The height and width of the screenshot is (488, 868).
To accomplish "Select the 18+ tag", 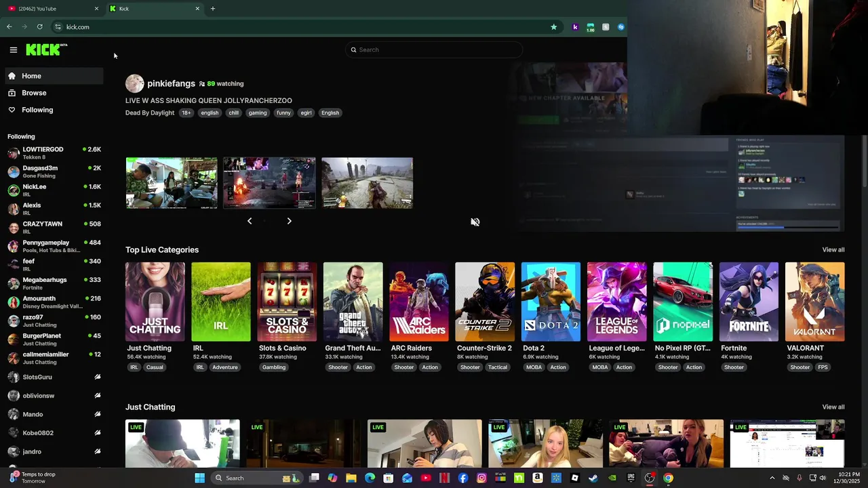I will point(186,113).
